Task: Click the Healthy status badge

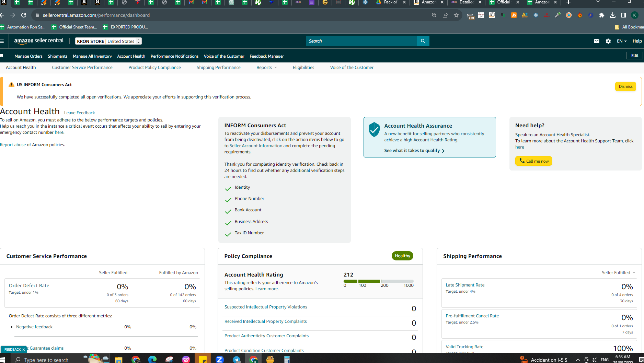Action: click(x=402, y=256)
